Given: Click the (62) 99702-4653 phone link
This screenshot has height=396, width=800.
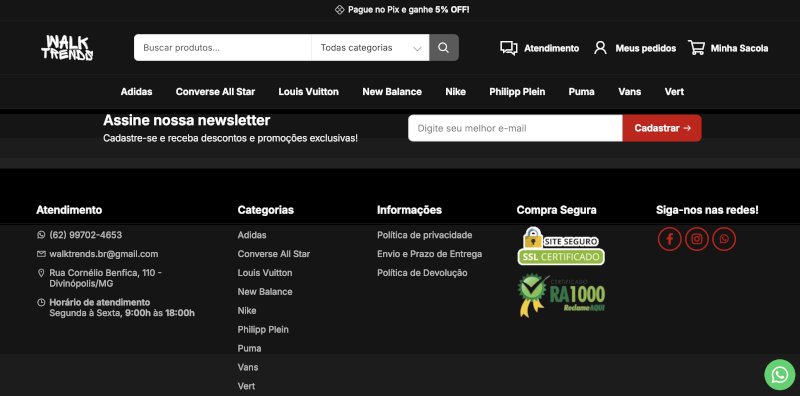Looking at the screenshot, I should (x=86, y=235).
